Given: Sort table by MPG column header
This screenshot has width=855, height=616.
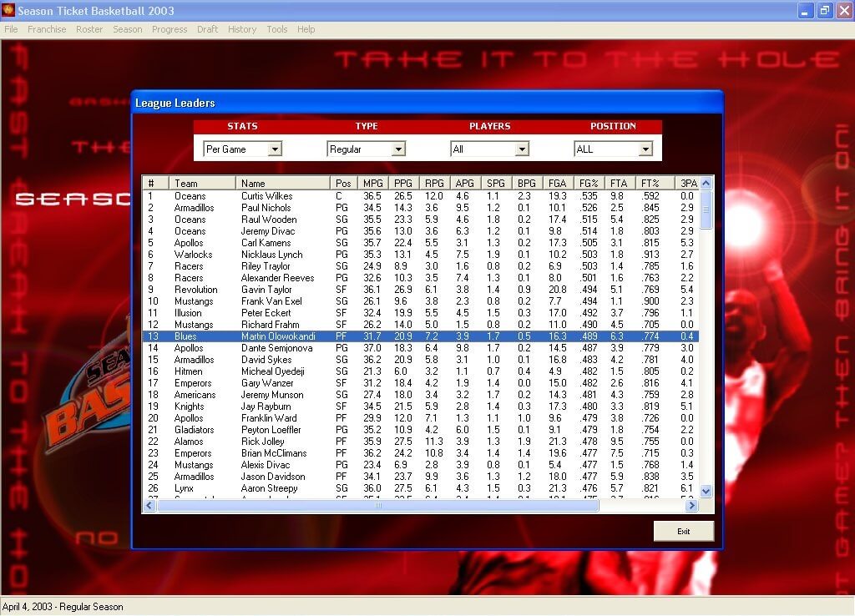Looking at the screenshot, I should (373, 183).
